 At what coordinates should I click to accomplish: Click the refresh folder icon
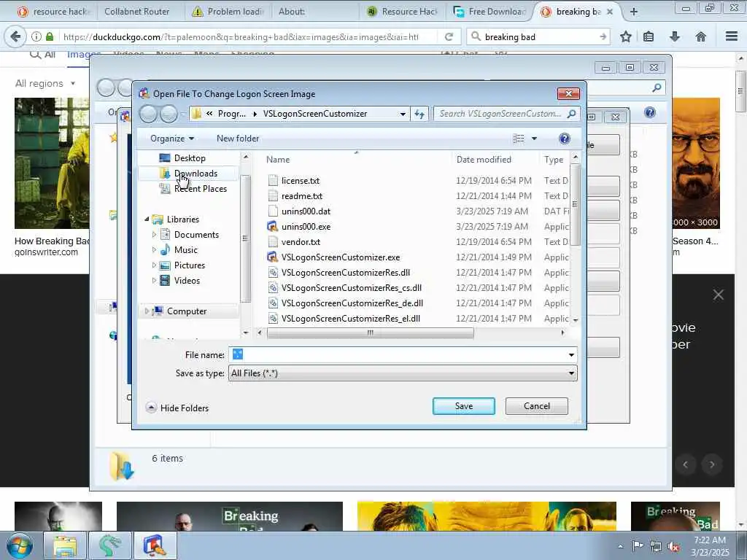point(419,114)
